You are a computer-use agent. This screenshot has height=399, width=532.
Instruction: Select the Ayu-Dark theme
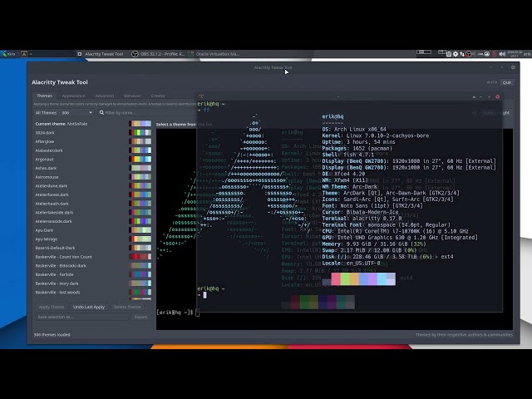pos(44,230)
